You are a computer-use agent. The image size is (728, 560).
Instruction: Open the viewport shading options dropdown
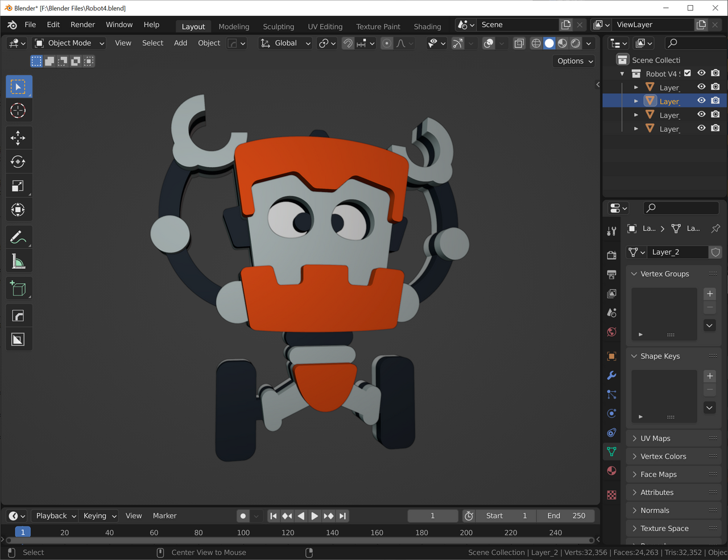pos(589,43)
